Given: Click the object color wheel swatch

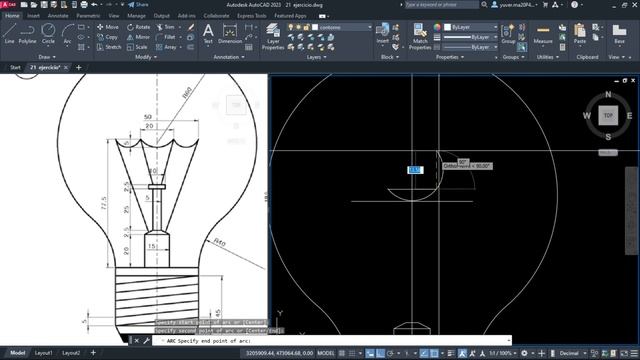Looking at the screenshot, I should tap(437, 27).
